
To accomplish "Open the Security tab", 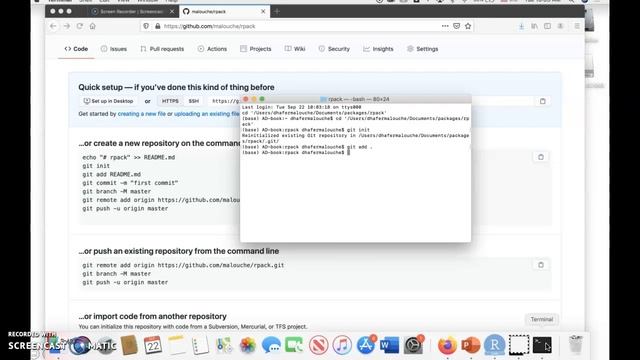I will point(334,49).
